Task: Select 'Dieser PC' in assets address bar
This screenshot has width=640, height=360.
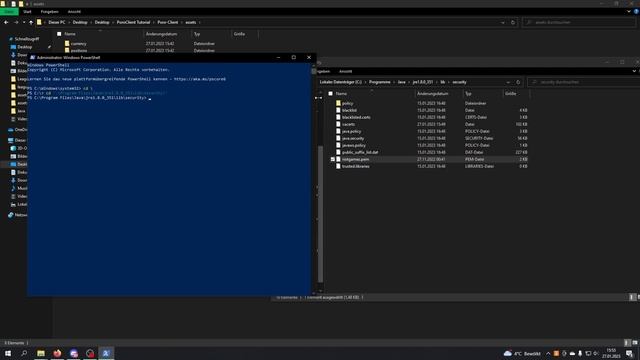Action: click(57, 22)
